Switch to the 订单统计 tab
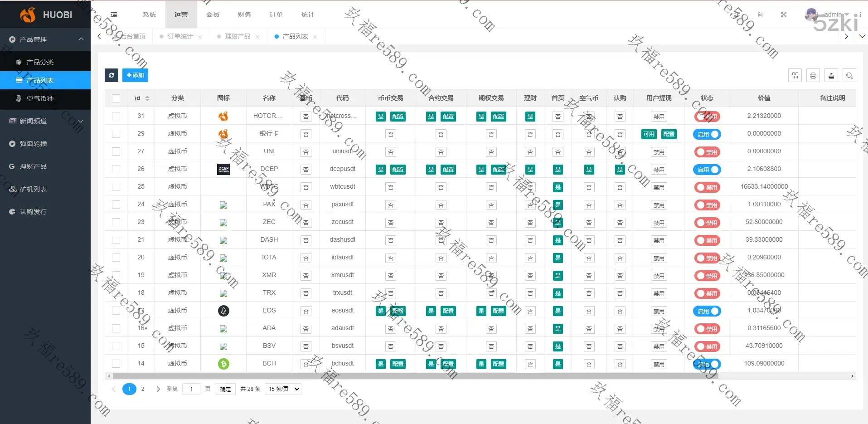Screen dimensions: 868x424 coord(180,36)
